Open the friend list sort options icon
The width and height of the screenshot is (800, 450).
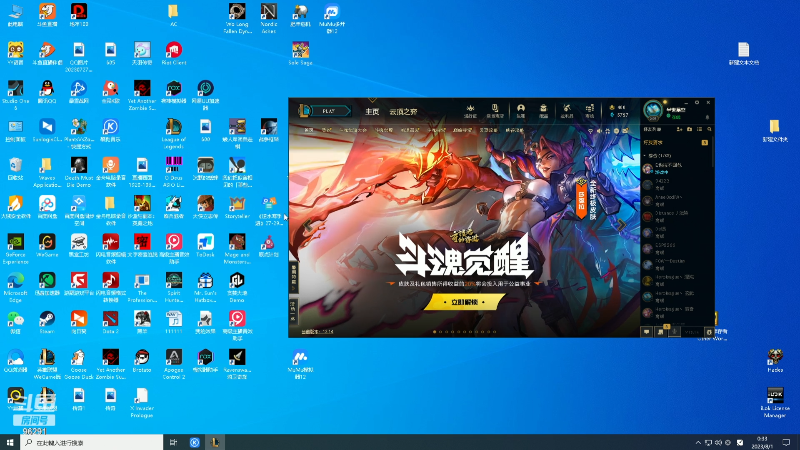(699, 130)
